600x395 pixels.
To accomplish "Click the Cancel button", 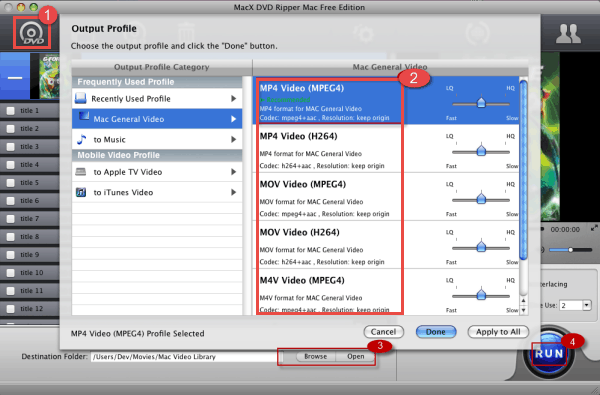I will point(383,332).
